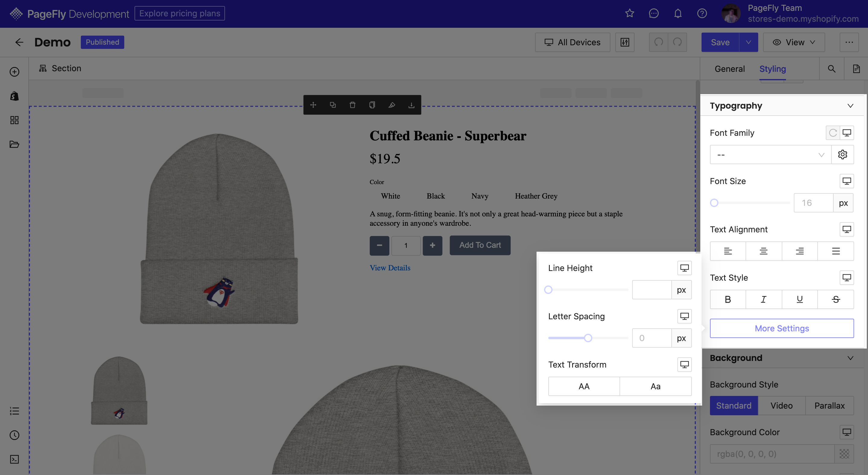Image resolution: width=868 pixels, height=475 pixels.
Task: Click the More Settings button
Action: [x=781, y=328]
